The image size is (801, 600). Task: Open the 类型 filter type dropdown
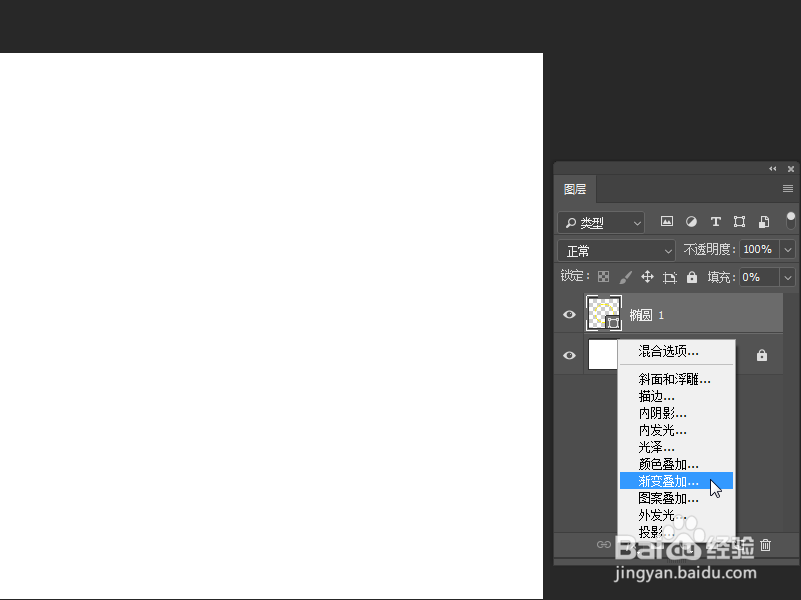tap(601, 223)
